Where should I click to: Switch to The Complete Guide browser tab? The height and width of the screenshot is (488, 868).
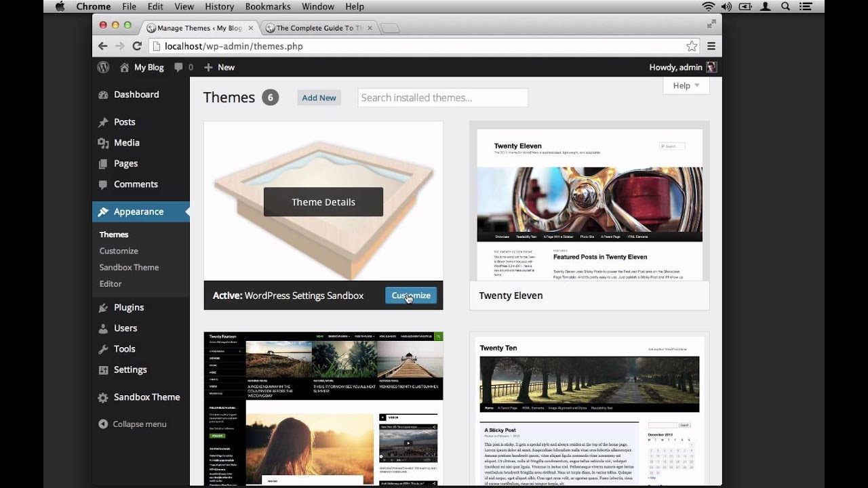[x=319, y=28]
